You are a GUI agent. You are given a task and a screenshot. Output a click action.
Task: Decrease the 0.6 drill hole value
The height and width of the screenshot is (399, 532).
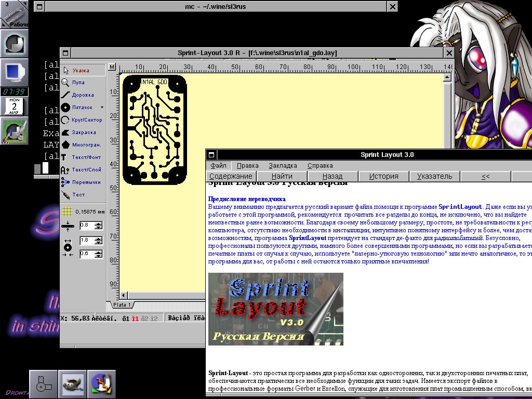[98, 256]
